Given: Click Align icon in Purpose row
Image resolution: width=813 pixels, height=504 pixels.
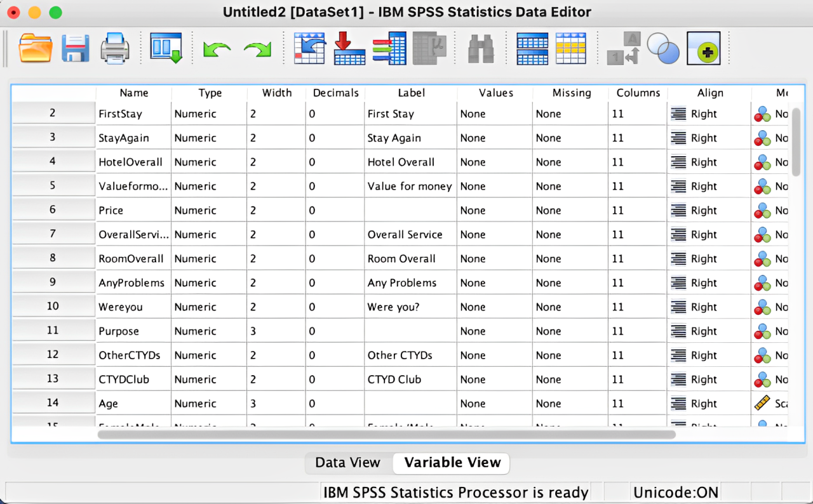Looking at the screenshot, I should [679, 331].
